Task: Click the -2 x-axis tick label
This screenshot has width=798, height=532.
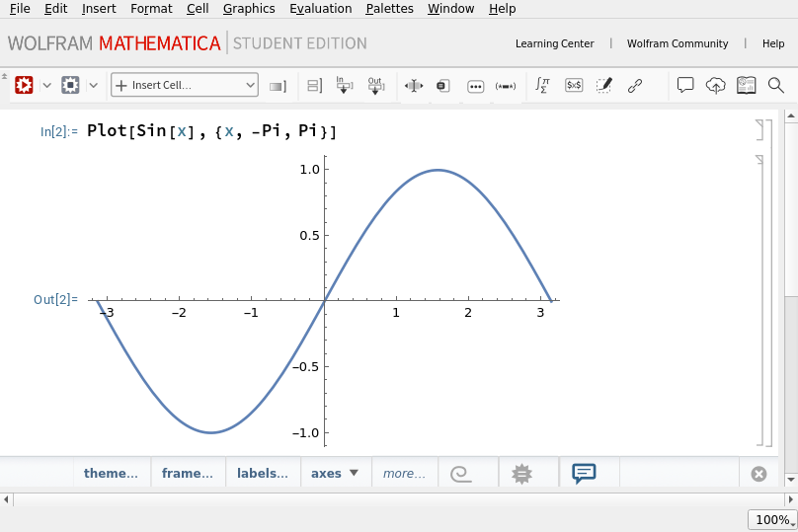Action: pos(179,313)
